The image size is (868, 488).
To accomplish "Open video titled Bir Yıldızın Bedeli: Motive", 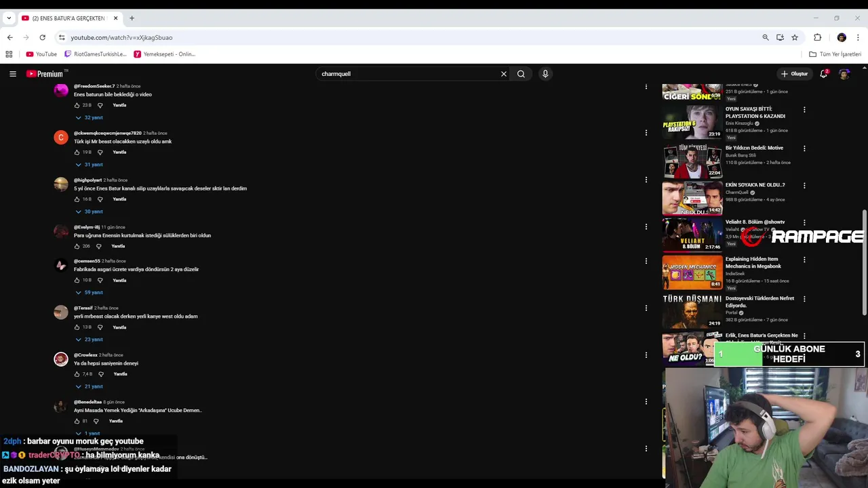I will (x=754, y=148).
